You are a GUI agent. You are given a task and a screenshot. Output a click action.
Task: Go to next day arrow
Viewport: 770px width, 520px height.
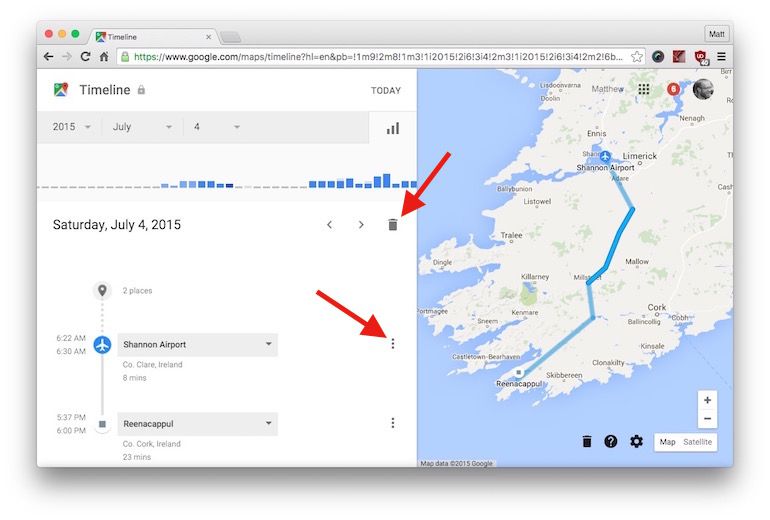click(361, 224)
